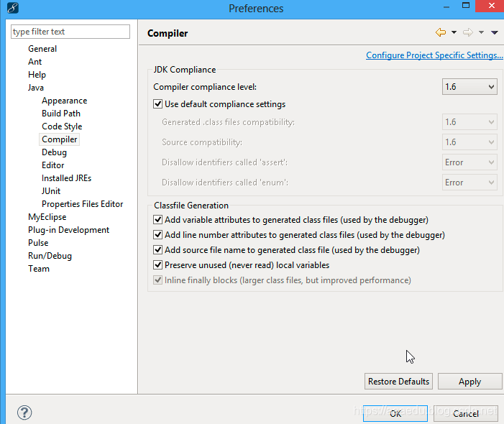This screenshot has height=424, width=504.
Task: Click the back navigation arrow icon
Action: 441,32
